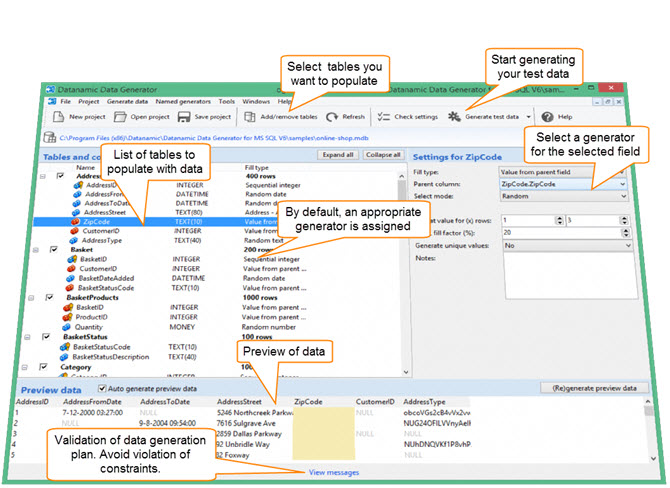Open the Generate unique values dropdown

coord(628,245)
